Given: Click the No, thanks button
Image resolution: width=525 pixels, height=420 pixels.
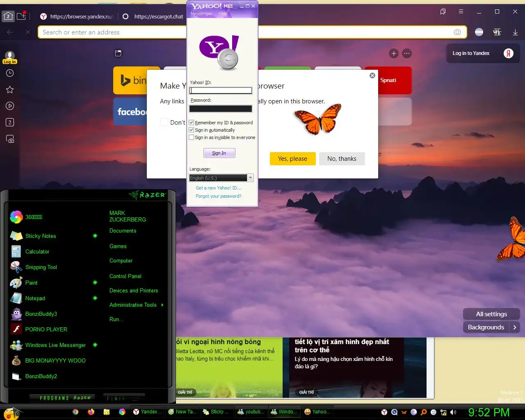Looking at the screenshot, I should tap(342, 159).
